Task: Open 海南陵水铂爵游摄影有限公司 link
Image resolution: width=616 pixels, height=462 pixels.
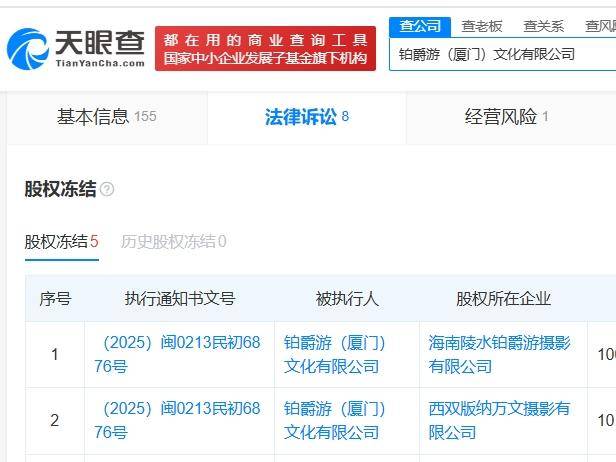Action: (x=499, y=354)
